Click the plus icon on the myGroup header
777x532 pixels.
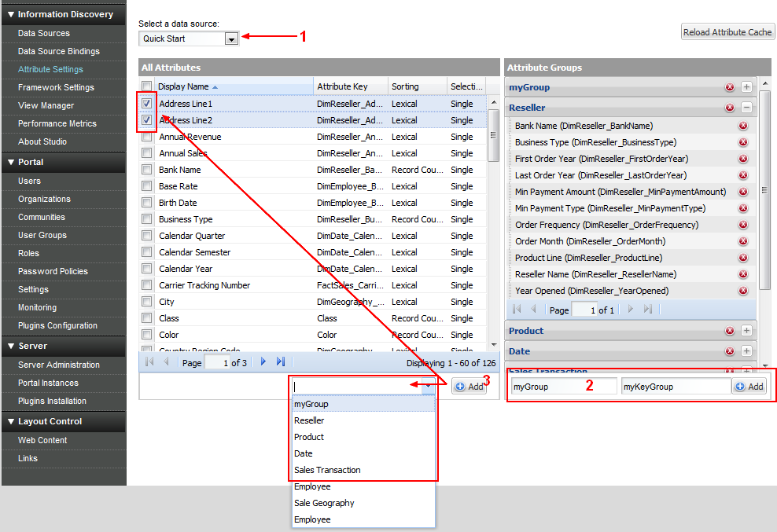[x=746, y=87]
